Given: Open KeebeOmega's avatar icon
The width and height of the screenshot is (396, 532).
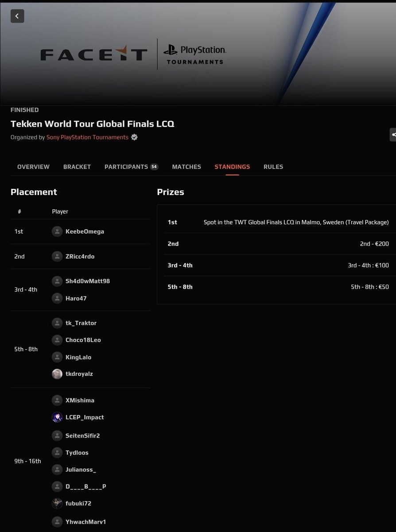Looking at the screenshot, I should click(57, 231).
